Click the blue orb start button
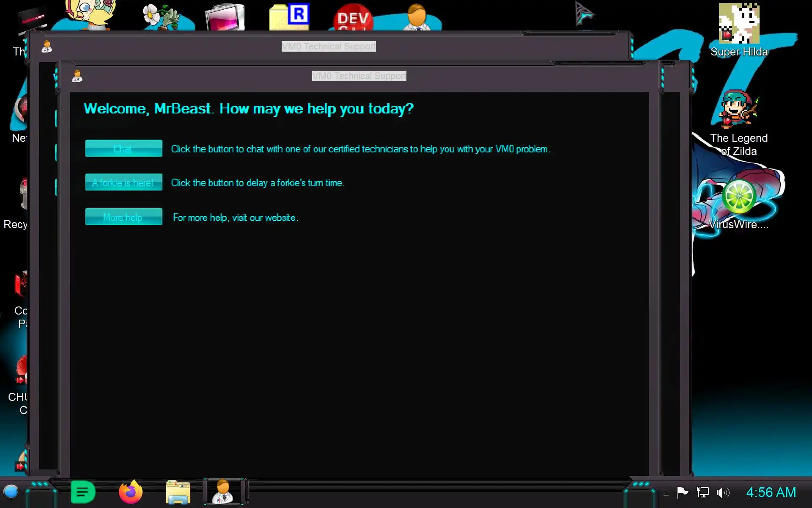 pos(11,492)
